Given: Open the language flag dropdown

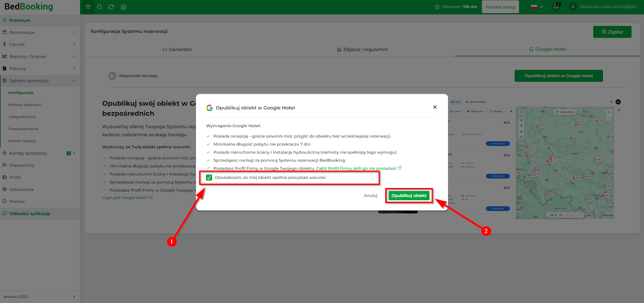Looking at the screenshot, I should 537,7.
